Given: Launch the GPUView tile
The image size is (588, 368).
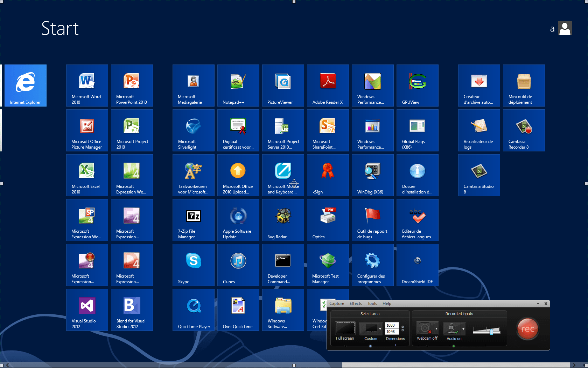Looking at the screenshot, I should tap(418, 86).
